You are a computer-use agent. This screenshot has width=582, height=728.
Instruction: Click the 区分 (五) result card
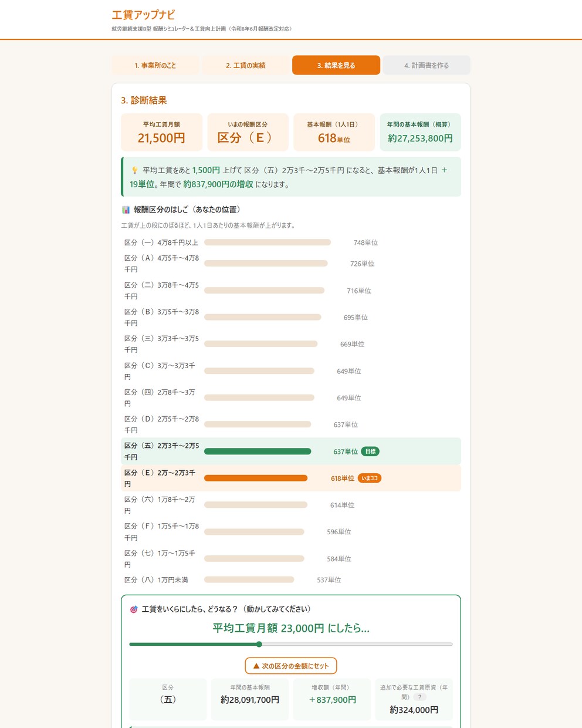(x=168, y=699)
